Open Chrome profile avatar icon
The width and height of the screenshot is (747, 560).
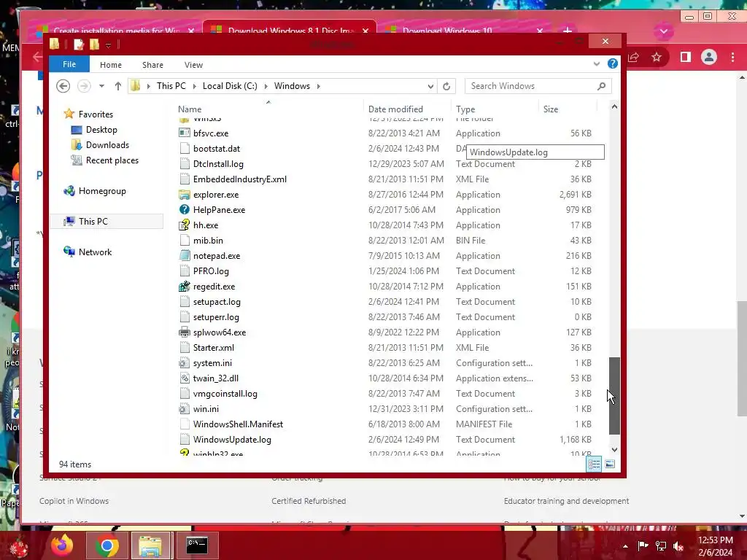[709, 57]
